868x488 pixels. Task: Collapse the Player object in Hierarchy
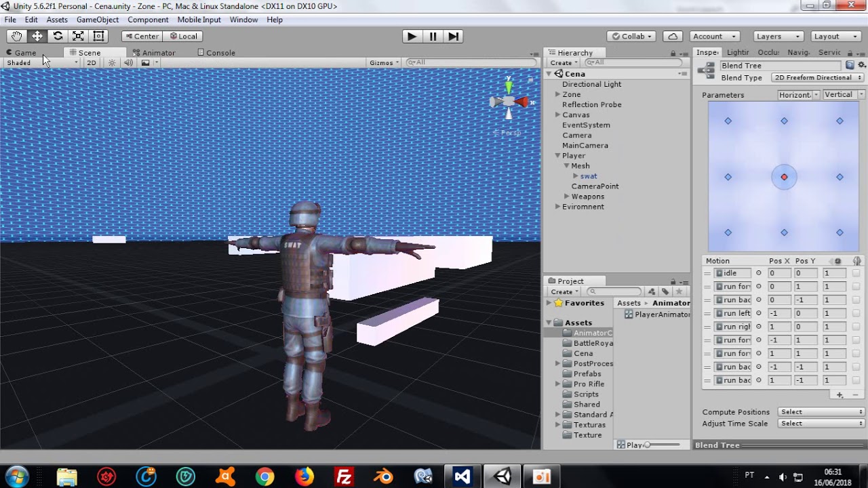(x=557, y=155)
